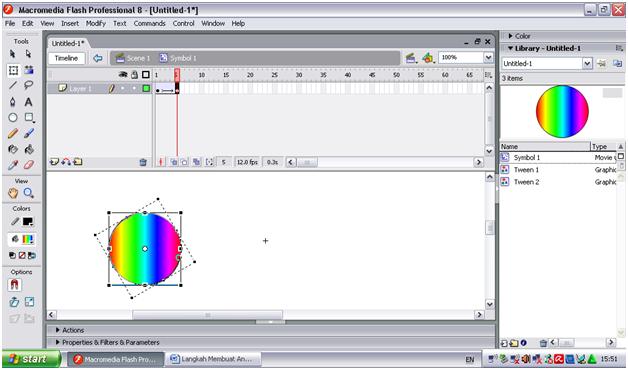Open the File menu
The width and height of the screenshot is (628, 370).
pos(10,23)
